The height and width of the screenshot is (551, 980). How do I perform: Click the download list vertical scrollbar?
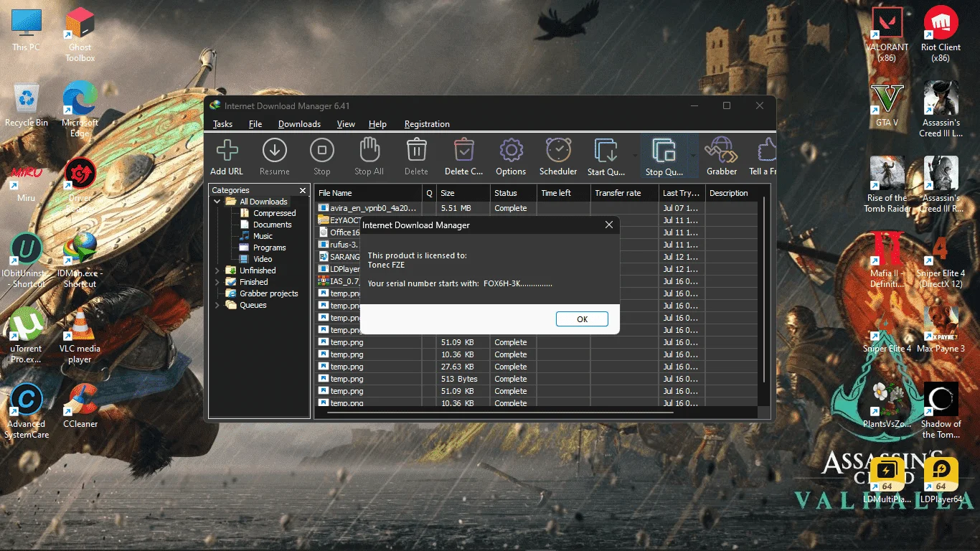tap(763, 291)
